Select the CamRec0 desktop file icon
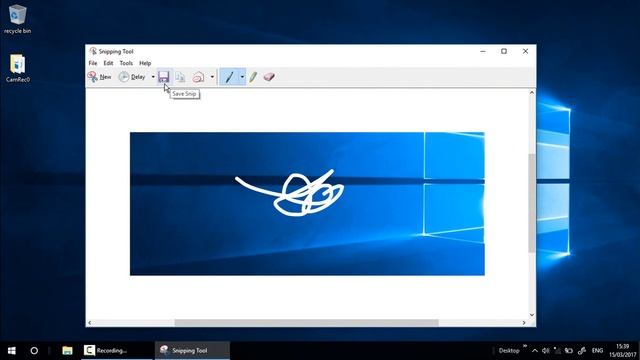This screenshot has width=640, height=360. pos(18,68)
